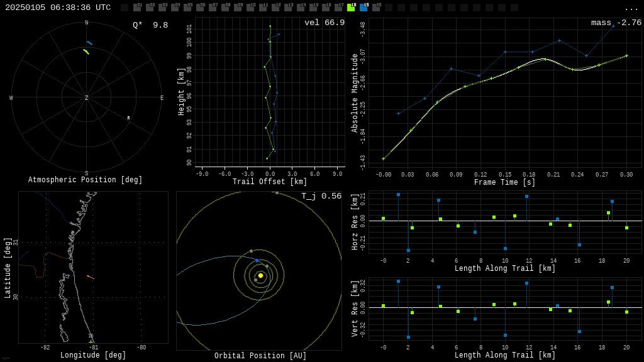The image size is (644, 362).
Task: Click the vel 66.9 readout
Action: tap(324, 23)
